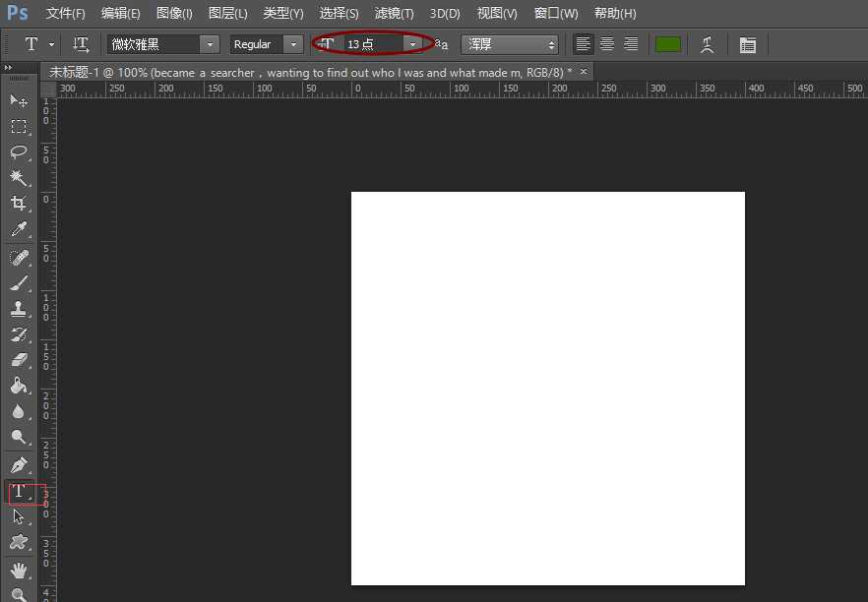Select the Eyedropper tool

18,230
